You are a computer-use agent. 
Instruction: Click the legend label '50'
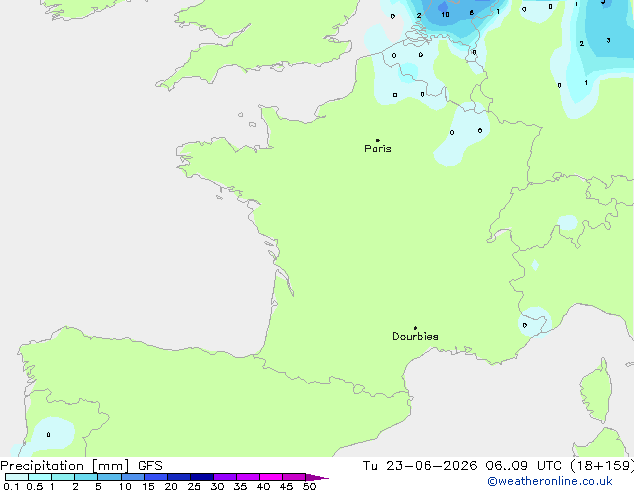(x=309, y=486)
